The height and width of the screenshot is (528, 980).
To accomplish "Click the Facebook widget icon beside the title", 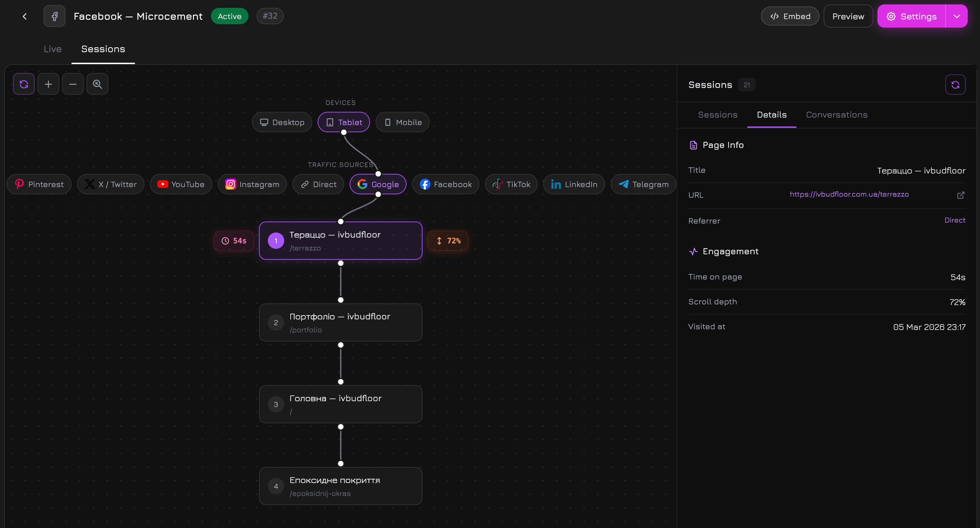I will click(x=55, y=16).
